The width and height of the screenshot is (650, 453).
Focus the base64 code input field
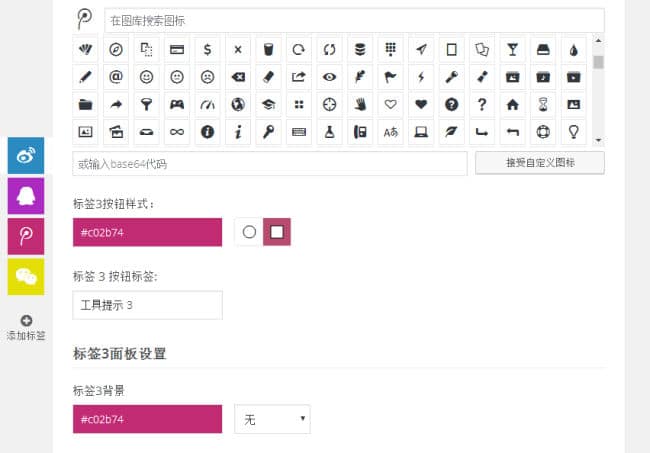pyautogui.click(x=270, y=164)
